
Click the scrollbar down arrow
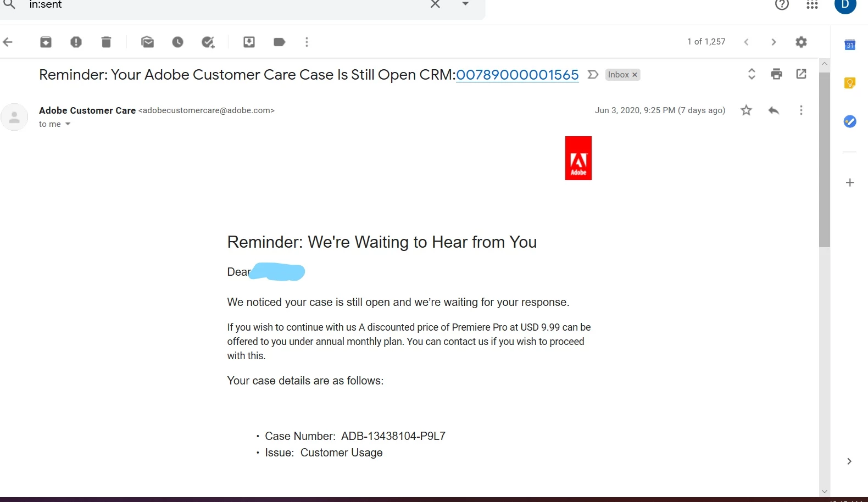(x=824, y=492)
